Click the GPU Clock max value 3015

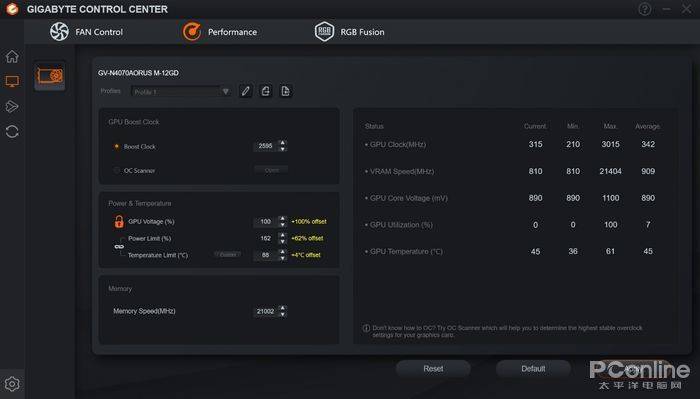(x=610, y=145)
